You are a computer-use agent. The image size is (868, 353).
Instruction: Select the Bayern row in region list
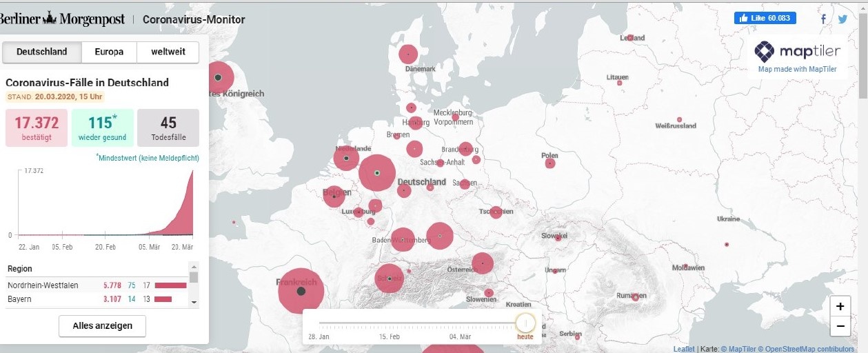point(97,299)
